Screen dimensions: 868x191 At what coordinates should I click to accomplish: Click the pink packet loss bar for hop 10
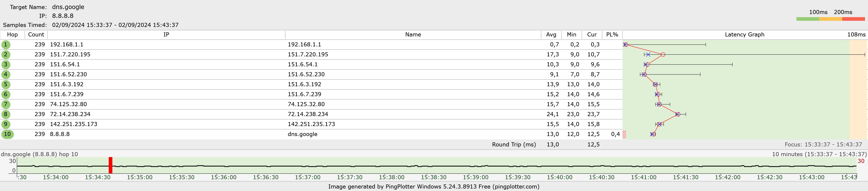624,134
